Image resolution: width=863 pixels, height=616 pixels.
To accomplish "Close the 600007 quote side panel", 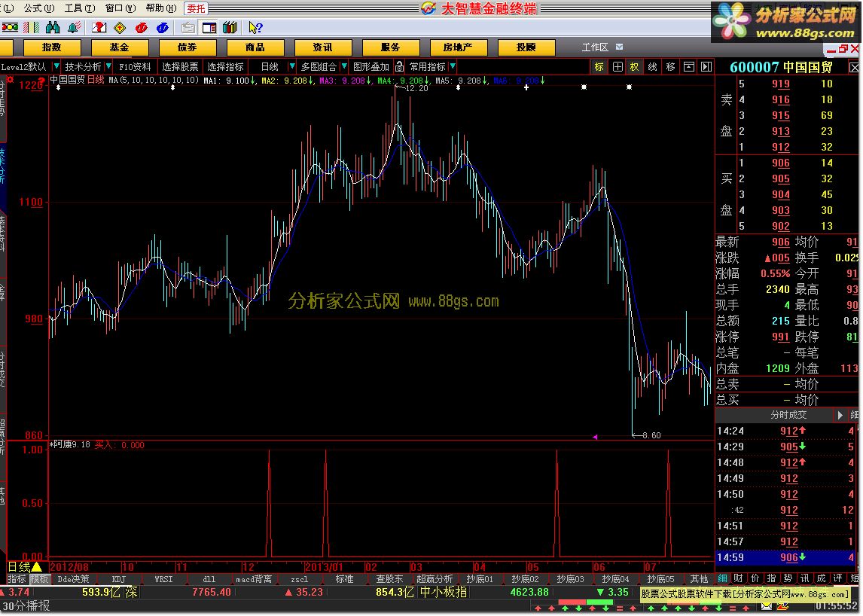I will [x=854, y=67].
